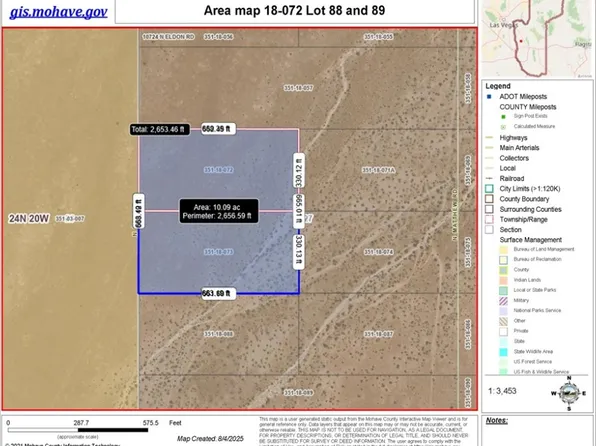Click the scale bar at bottom left

click(78, 430)
